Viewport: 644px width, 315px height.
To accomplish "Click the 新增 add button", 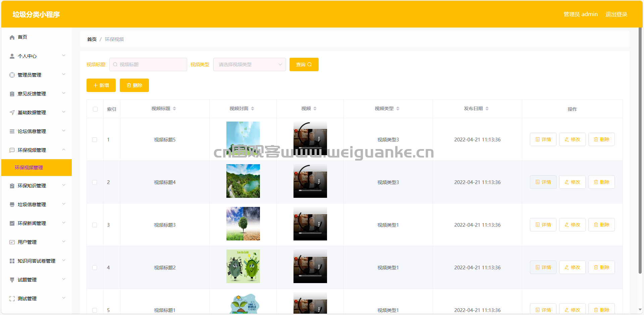I will [101, 85].
